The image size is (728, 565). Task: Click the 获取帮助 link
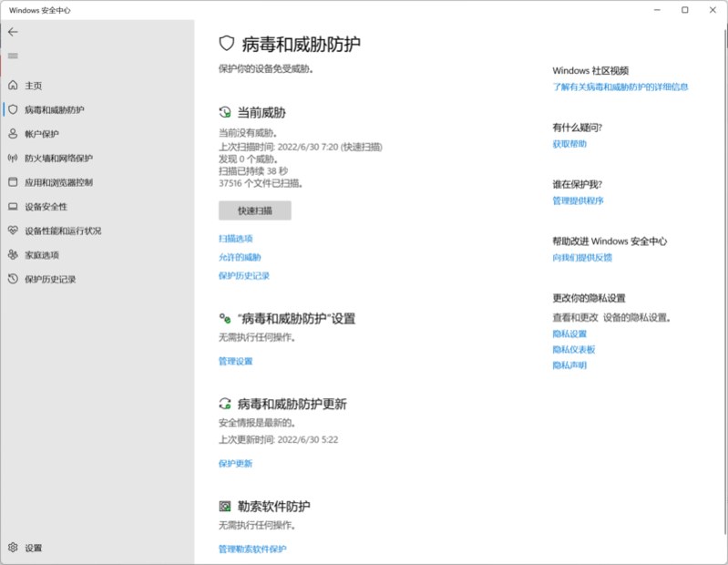[x=569, y=144]
